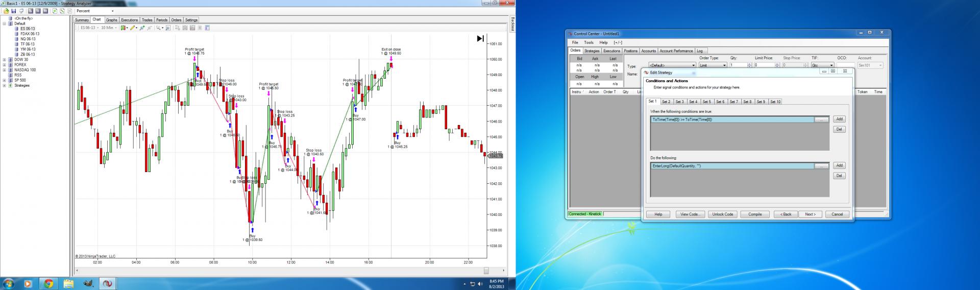Click the blue floppy save icon
980x290 pixels.
(14, 11)
